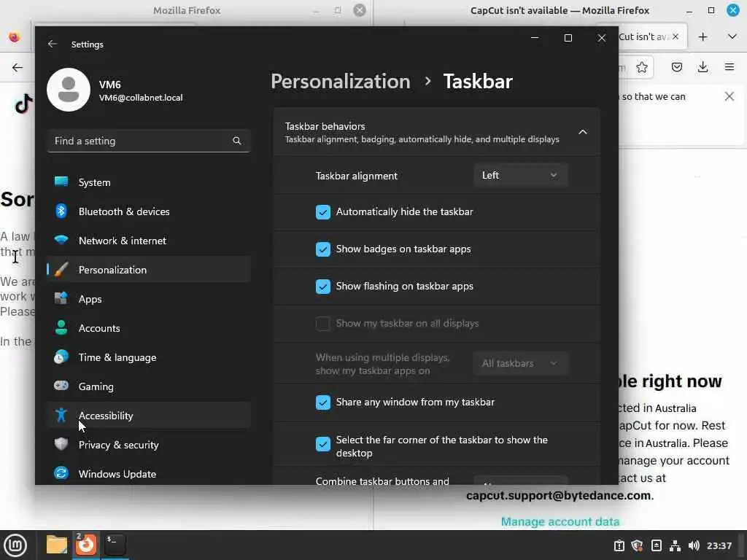The height and width of the screenshot is (560, 747).
Task: Open the terminal from the panel
Action: (x=115, y=545)
